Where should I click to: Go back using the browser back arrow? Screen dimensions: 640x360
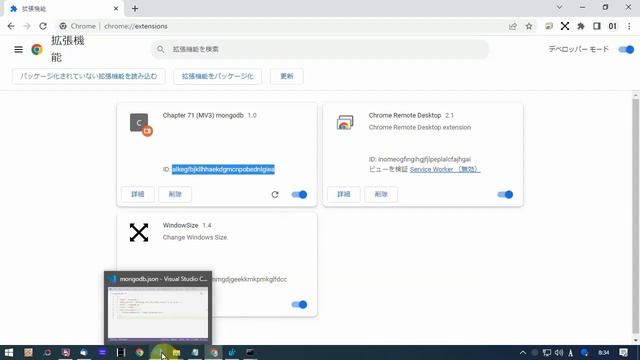point(11,26)
